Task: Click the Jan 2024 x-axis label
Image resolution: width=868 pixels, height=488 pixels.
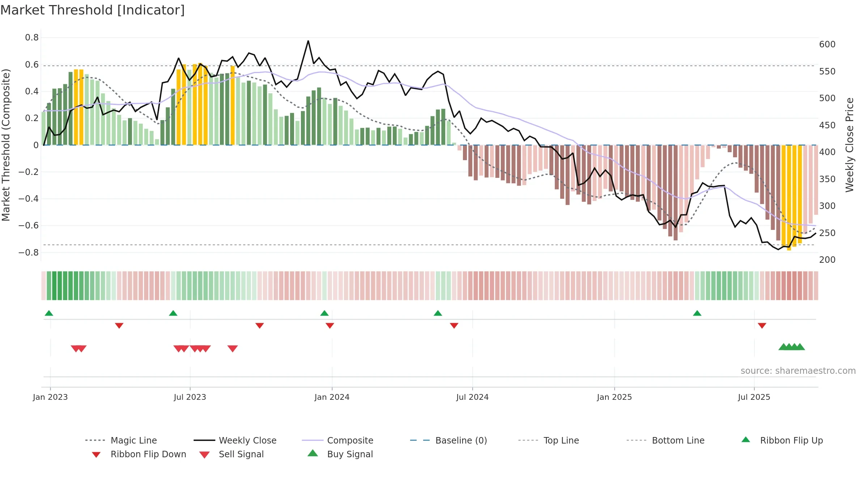Action: 332,397
